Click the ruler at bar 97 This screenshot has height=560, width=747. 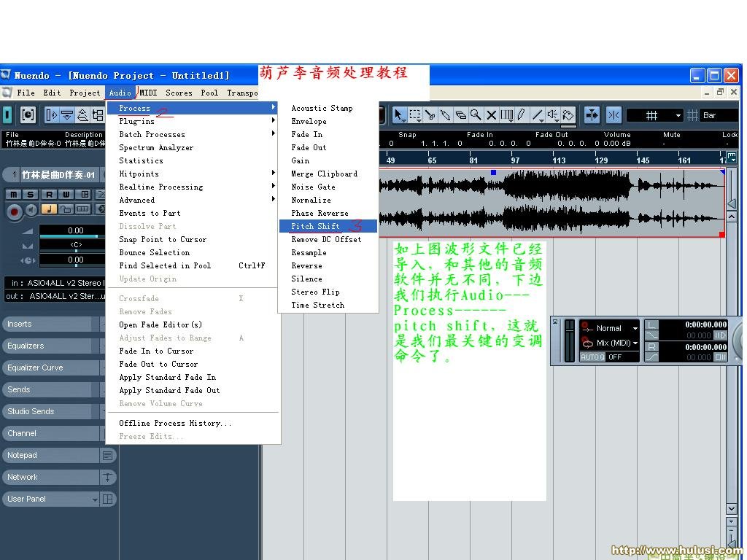click(516, 160)
